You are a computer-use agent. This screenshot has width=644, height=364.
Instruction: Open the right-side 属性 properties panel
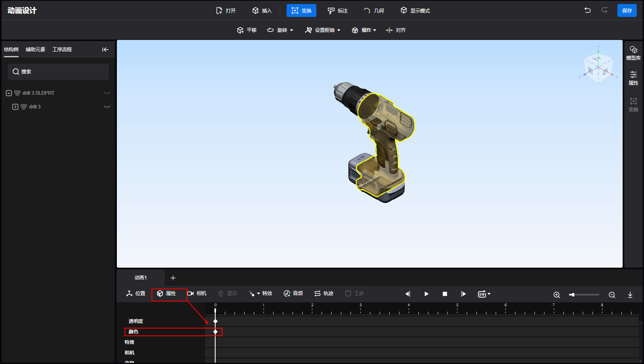coord(633,78)
